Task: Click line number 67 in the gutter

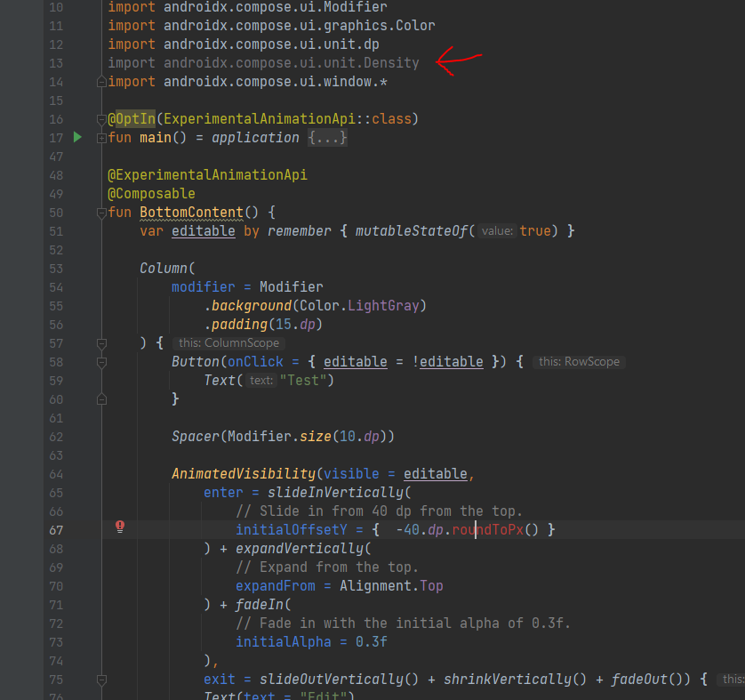Action: coord(56,530)
